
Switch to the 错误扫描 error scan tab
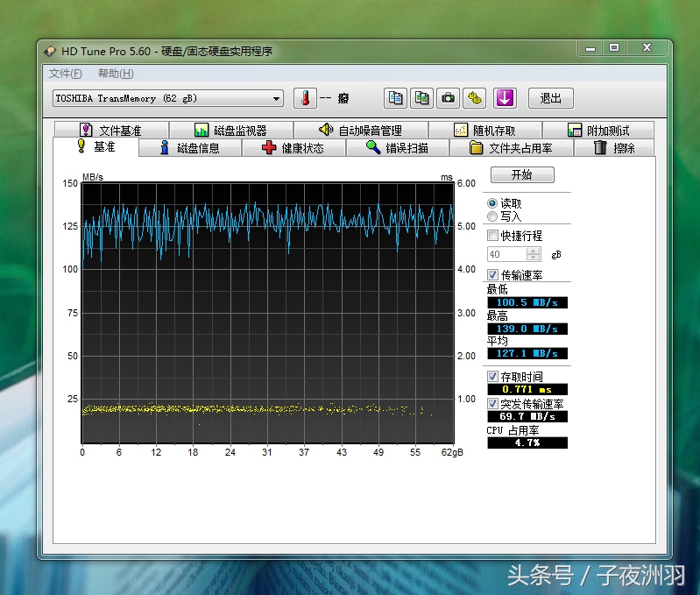click(x=398, y=148)
